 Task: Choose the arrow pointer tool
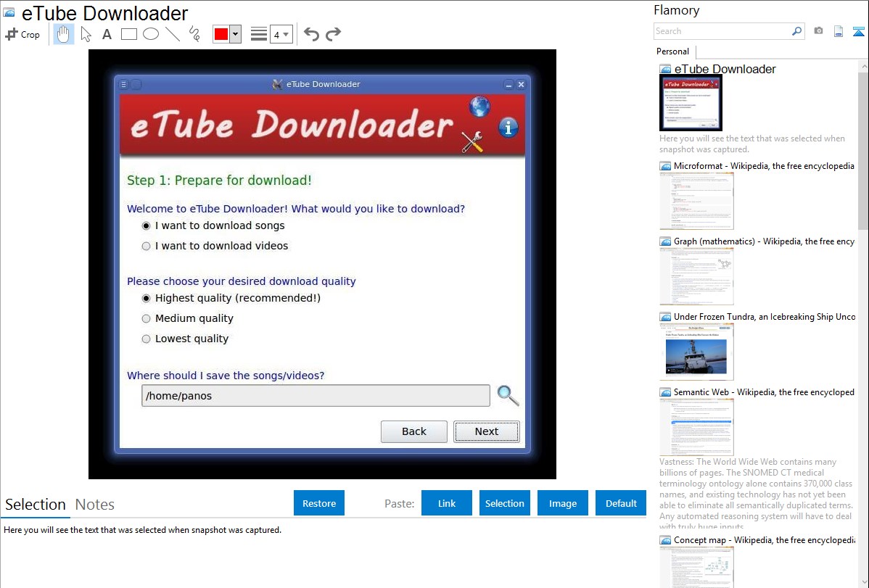tap(86, 34)
